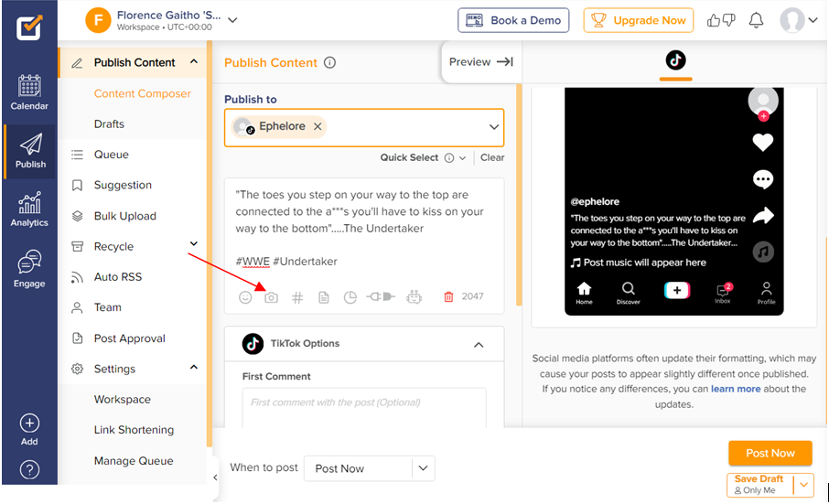
Task: Select the TikTok preview tab icon
Action: [675, 60]
